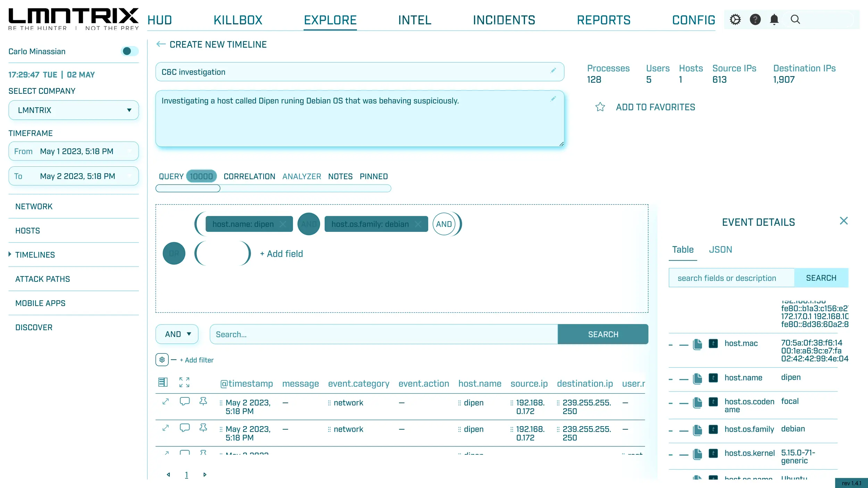
Task: Toggle the AND operator between filter chips
Action: click(x=309, y=224)
